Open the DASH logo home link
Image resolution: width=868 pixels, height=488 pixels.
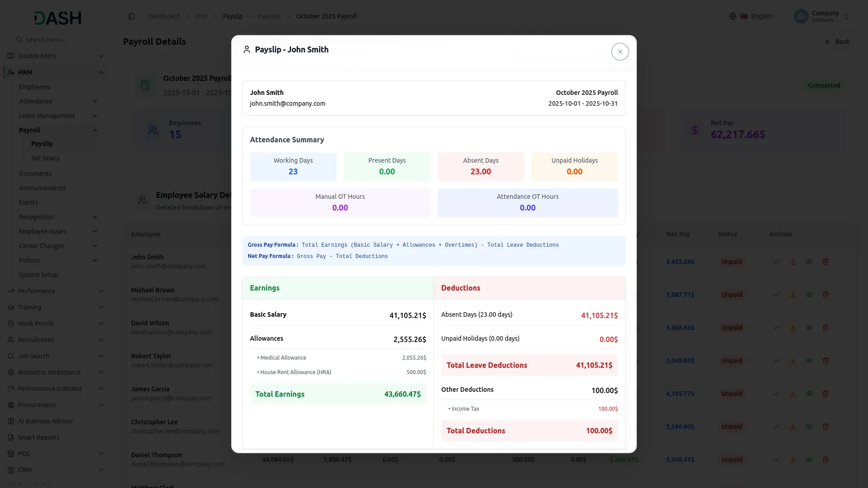[57, 18]
